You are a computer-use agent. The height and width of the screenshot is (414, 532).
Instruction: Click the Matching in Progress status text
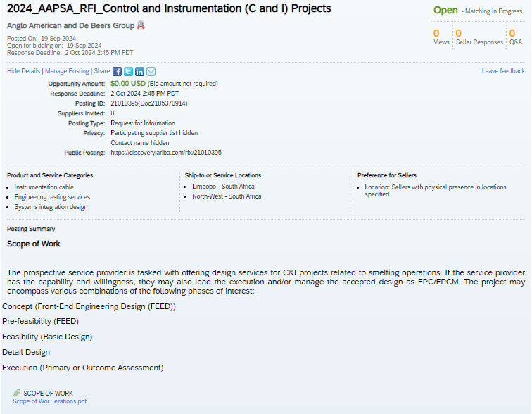493,11
